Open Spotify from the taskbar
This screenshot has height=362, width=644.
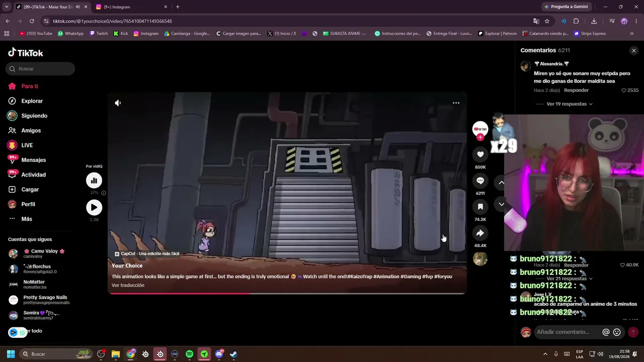pos(189,354)
